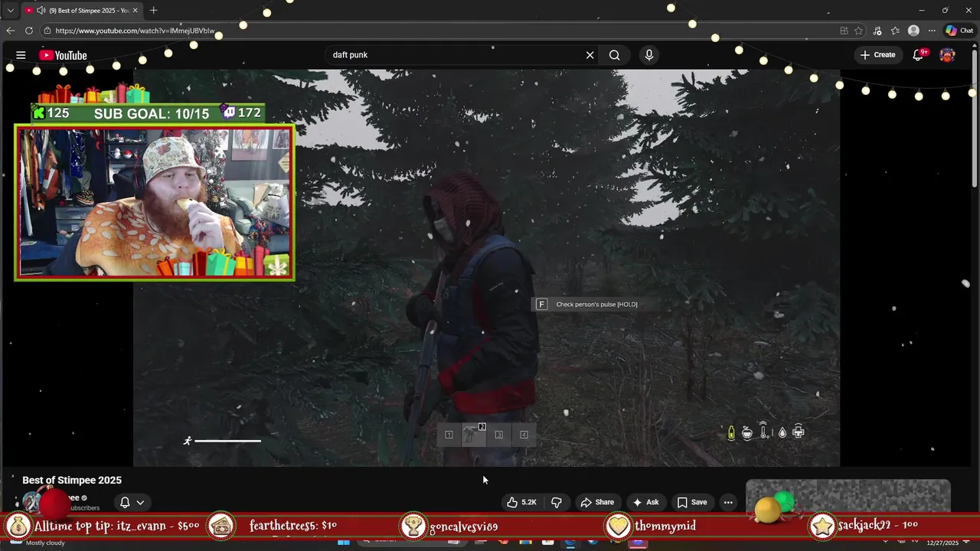Search with your voice microphone

point(649,55)
